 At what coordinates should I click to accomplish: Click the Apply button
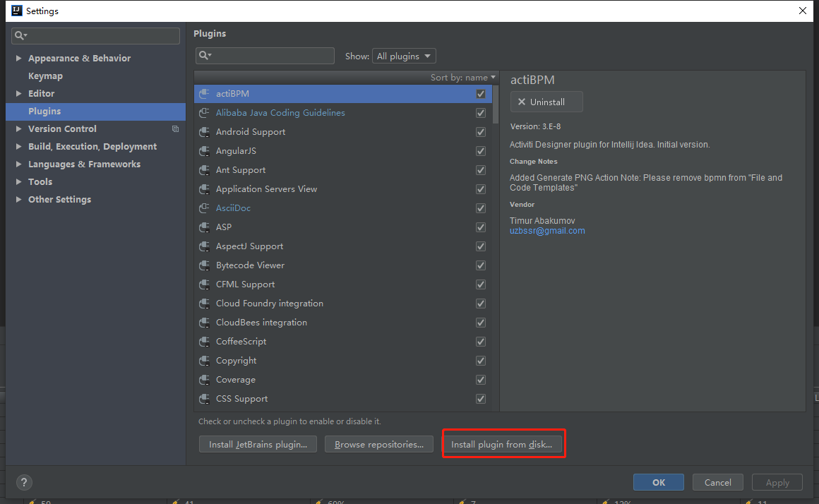(x=777, y=482)
